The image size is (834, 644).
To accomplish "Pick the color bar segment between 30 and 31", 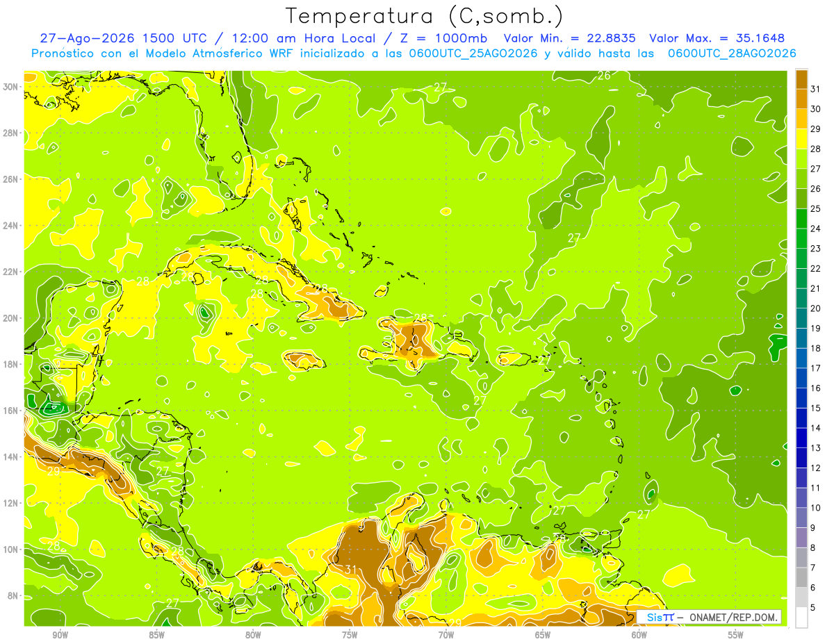I will (x=801, y=99).
